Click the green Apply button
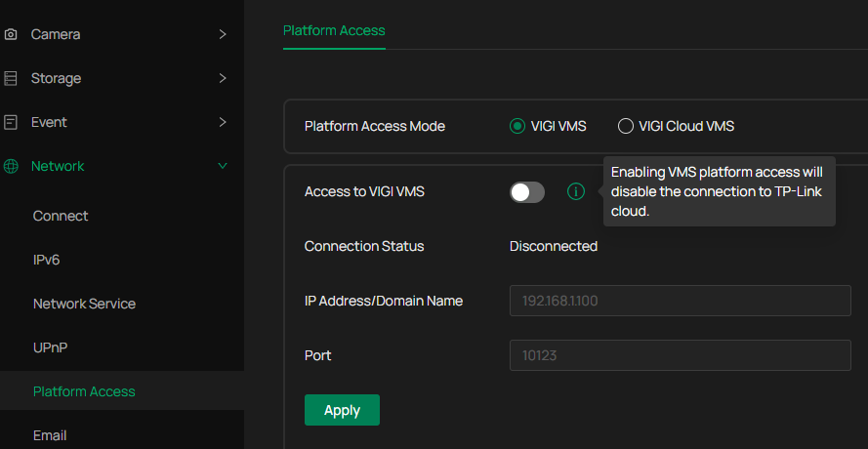Image resolution: width=868 pixels, height=449 pixels. [x=342, y=410]
